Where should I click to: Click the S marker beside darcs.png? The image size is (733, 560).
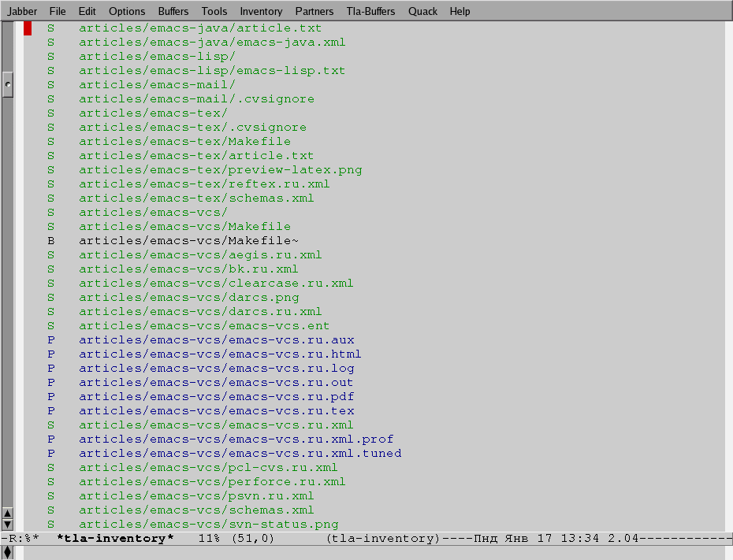(51, 298)
